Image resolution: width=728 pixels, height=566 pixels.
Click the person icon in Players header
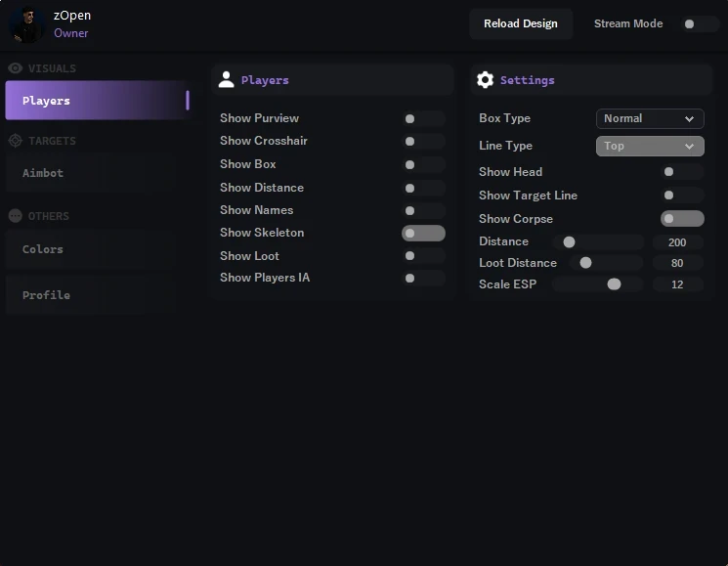[226, 80]
